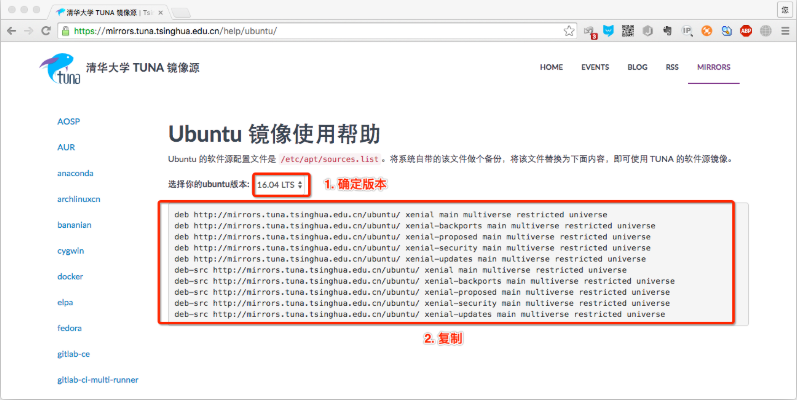Click the deb xenial-updates line
This screenshot has width=797, height=400.
[x=410, y=259]
